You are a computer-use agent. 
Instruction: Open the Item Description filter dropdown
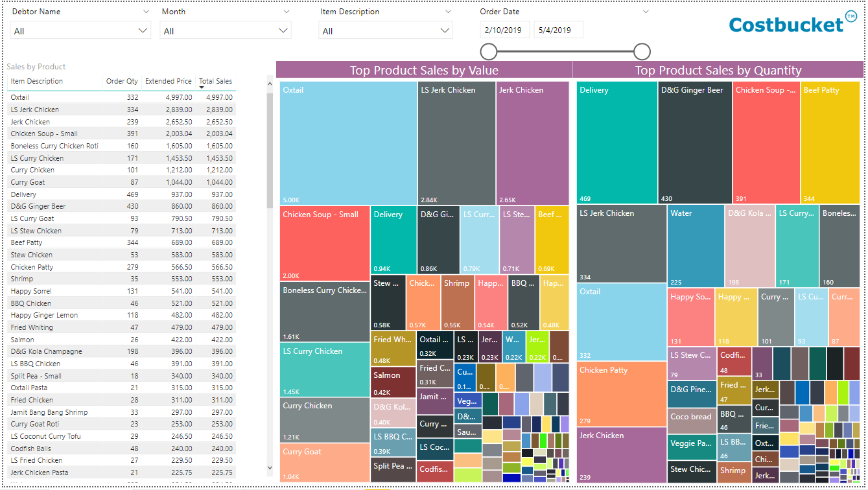(385, 30)
